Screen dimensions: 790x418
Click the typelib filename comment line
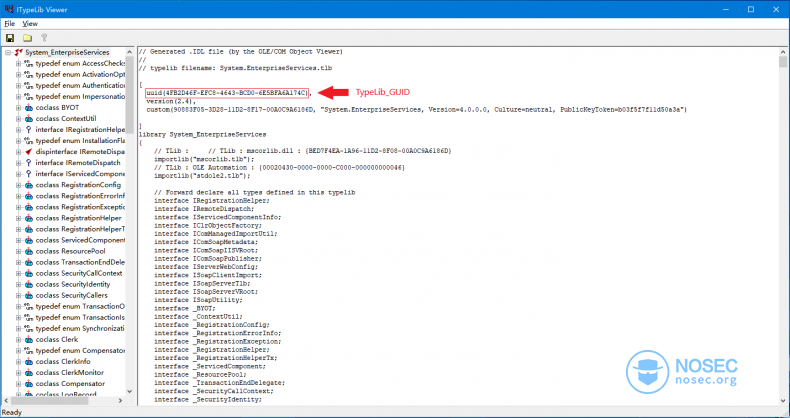coord(235,68)
